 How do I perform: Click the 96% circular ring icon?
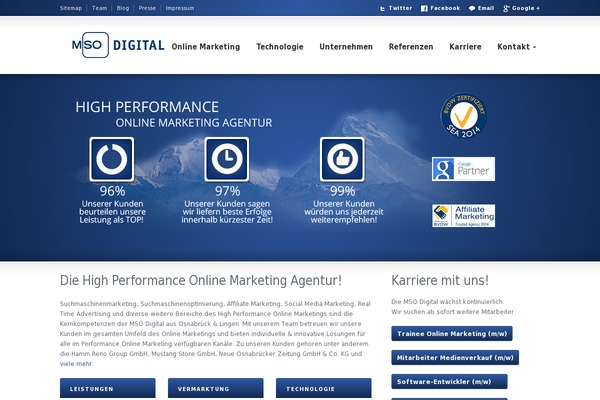(112, 159)
